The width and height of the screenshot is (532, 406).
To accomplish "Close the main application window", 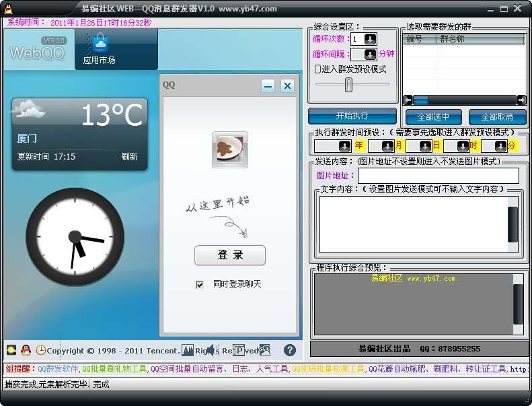I will 517,8.
